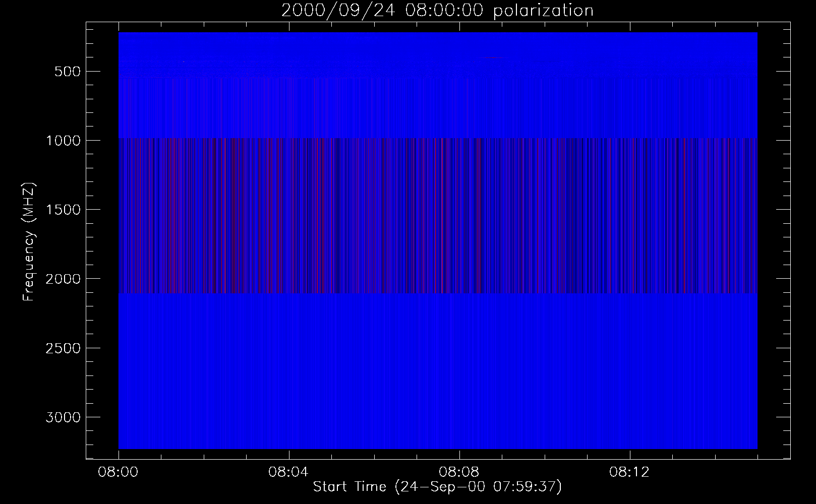Click the 08:00 time axis label
Image resolution: width=816 pixels, height=504 pixels.
pos(119,473)
